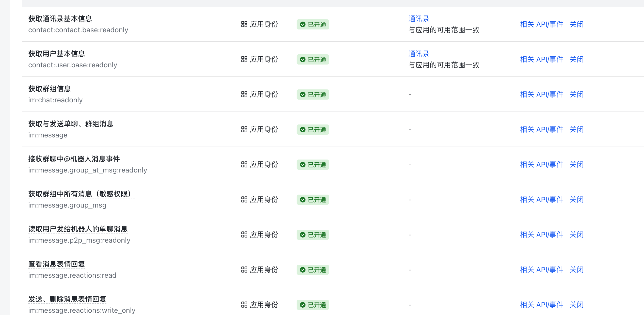
Task: View 相关 API/事件 for im:message.group_msg
Action: click(x=541, y=200)
